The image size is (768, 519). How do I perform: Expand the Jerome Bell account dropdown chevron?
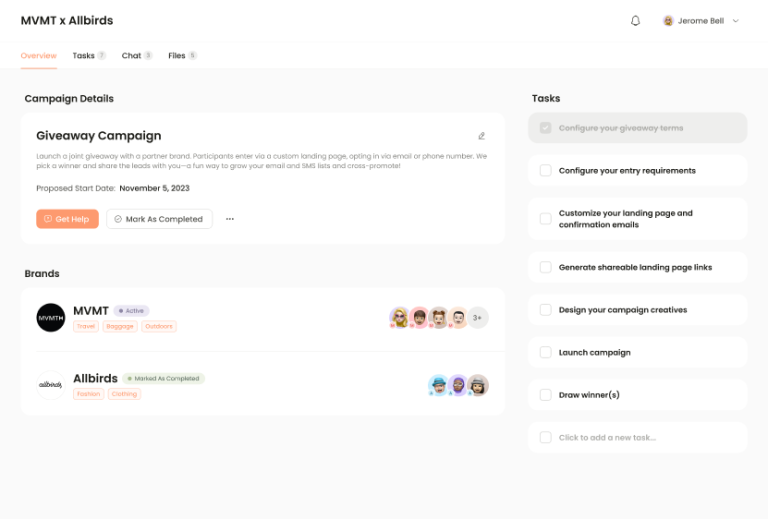click(736, 21)
